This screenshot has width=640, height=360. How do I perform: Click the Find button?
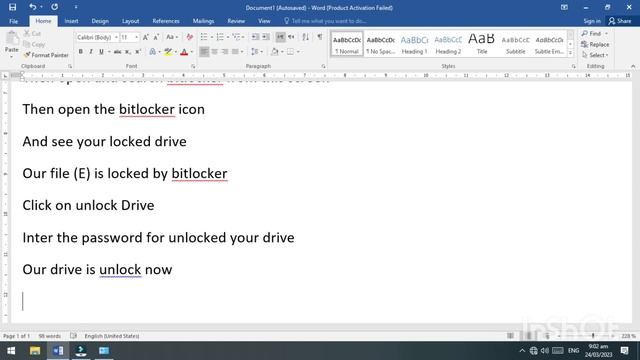592,33
